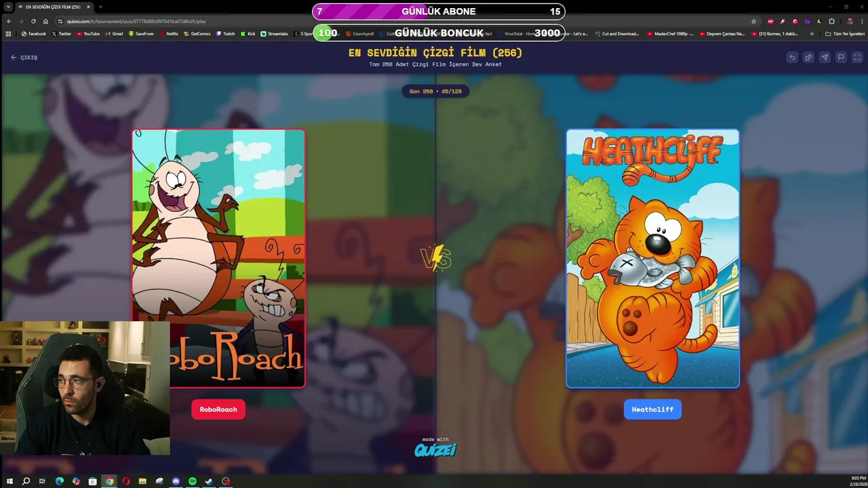Click the GÜNLÜK ABONE progress bar
The height and width of the screenshot is (488, 868).
coord(438,12)
